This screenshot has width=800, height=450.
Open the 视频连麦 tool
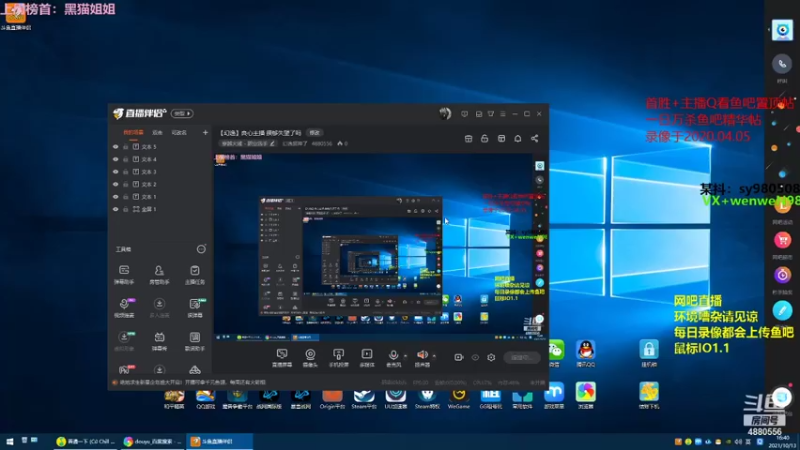(124, 308)
